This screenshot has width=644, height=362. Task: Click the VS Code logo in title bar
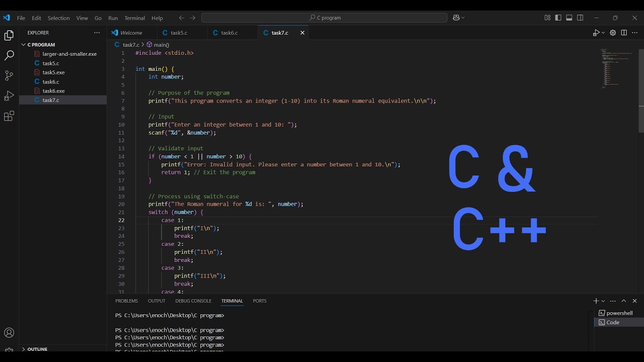(6, 18)
